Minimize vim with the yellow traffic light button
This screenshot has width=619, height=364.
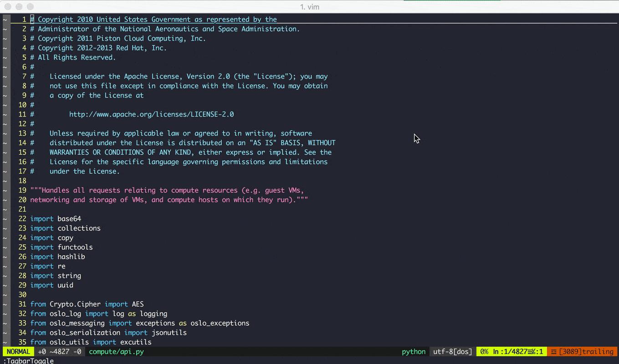pyautogui.click(x=18, y=7)
